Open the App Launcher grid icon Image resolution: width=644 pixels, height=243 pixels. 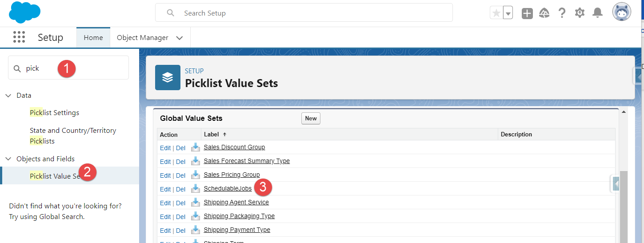pyautogui.click(x=19, y=37)
